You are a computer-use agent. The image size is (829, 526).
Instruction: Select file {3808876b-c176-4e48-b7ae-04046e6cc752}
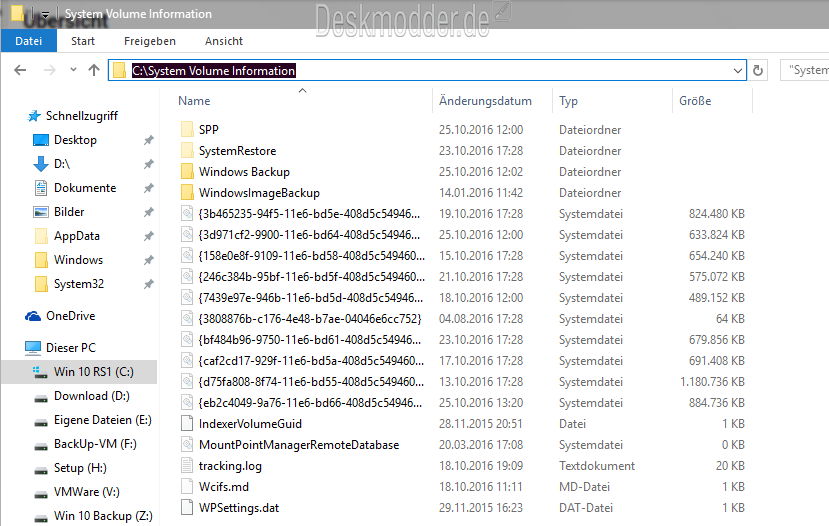(310, 319)
